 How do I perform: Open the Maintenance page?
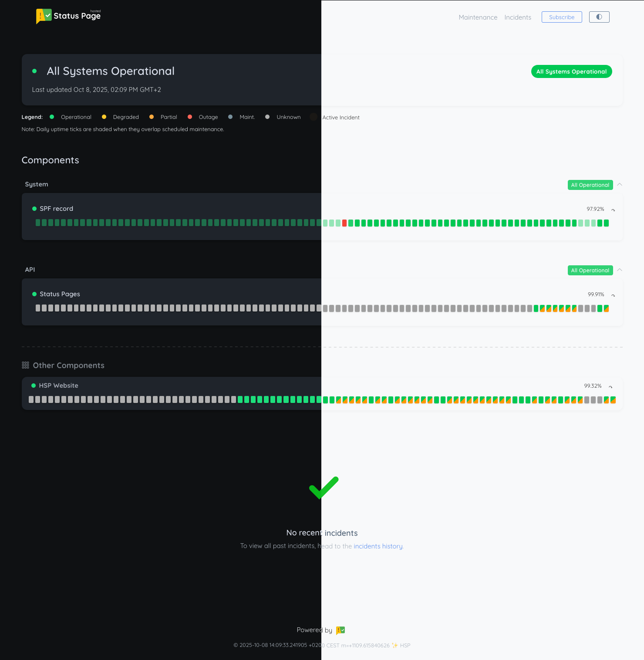[478, 17]
